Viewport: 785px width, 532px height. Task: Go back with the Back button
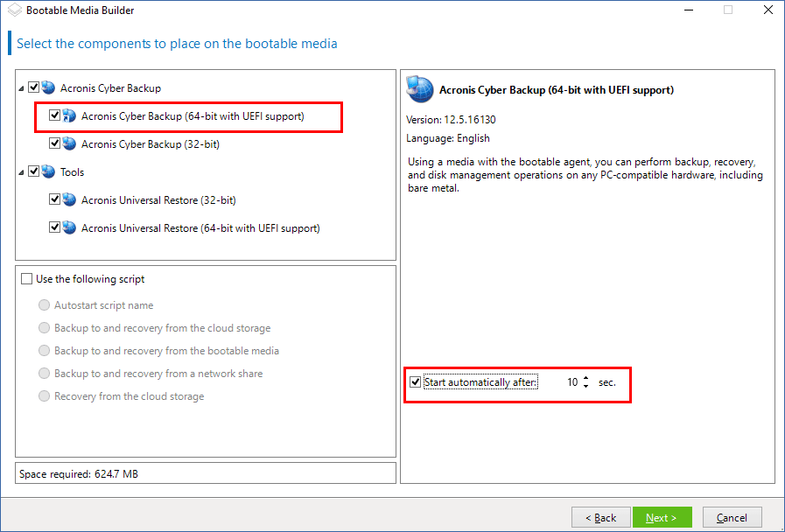[600, 517]
